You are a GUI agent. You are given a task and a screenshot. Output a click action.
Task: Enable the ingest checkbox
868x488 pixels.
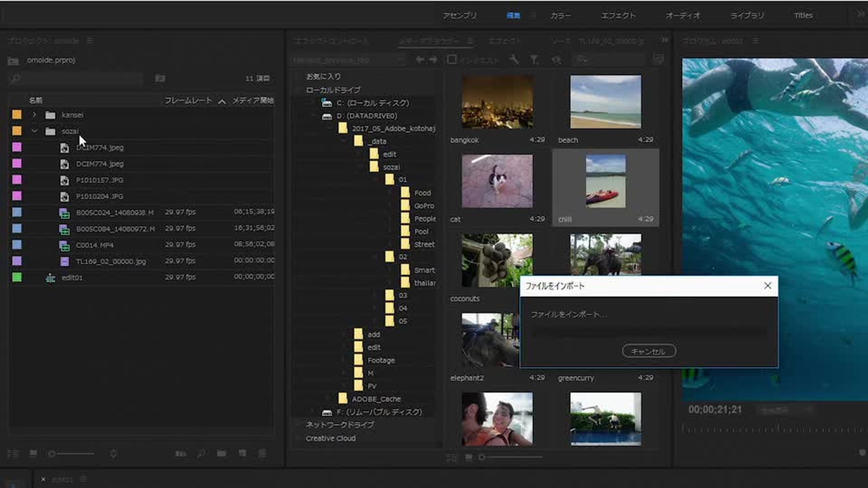[x=451, y=60]
